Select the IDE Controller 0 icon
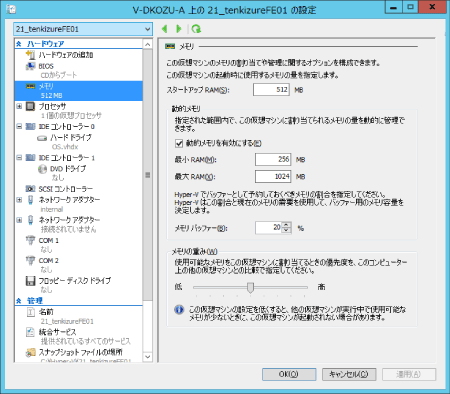The height and width of the screenshot is (394, 450). pos(30,127)
